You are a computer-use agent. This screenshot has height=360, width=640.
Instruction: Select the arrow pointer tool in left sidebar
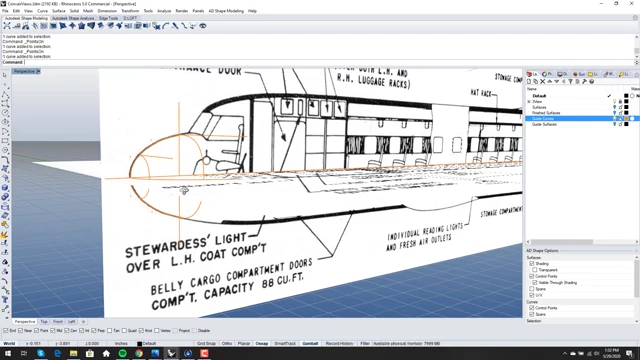tap(5, 75)
